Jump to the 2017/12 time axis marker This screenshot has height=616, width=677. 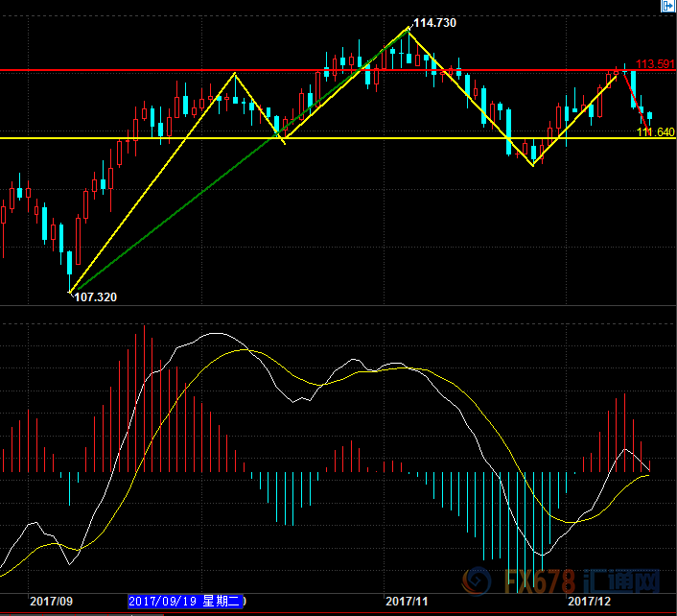point(591,601)
